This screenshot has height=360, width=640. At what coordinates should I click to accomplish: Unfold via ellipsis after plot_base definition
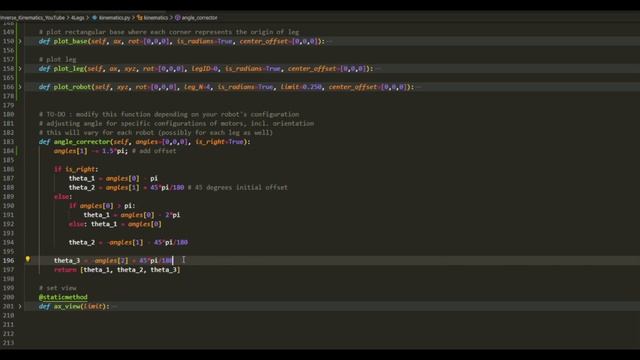[x=330, y=41]
